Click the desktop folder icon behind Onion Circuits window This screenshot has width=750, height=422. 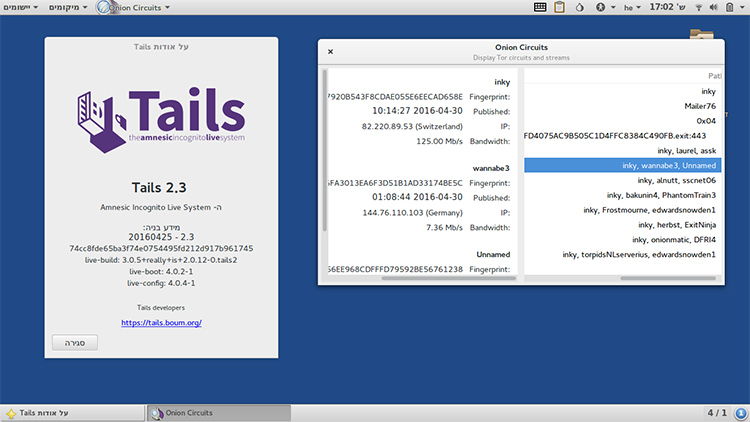coord(702,34)
